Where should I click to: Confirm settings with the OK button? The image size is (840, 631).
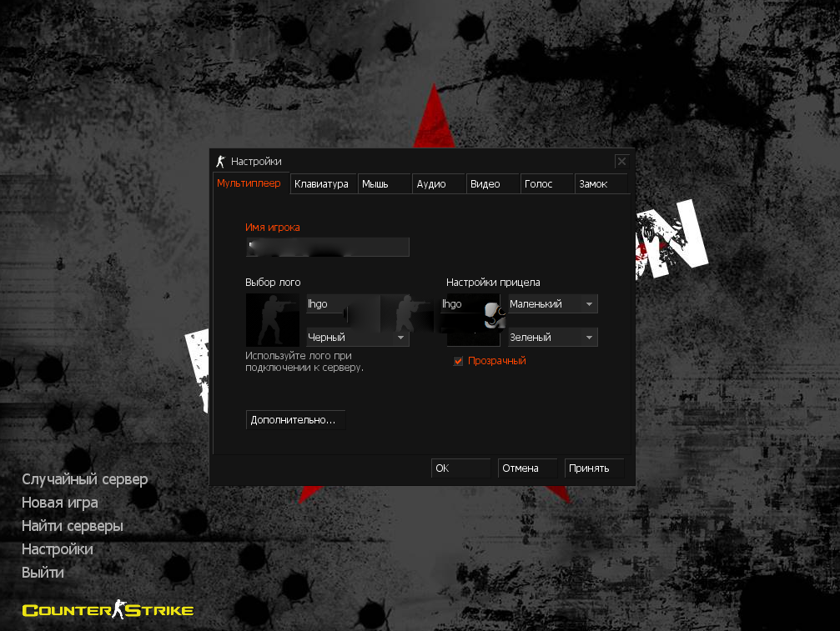460,468
